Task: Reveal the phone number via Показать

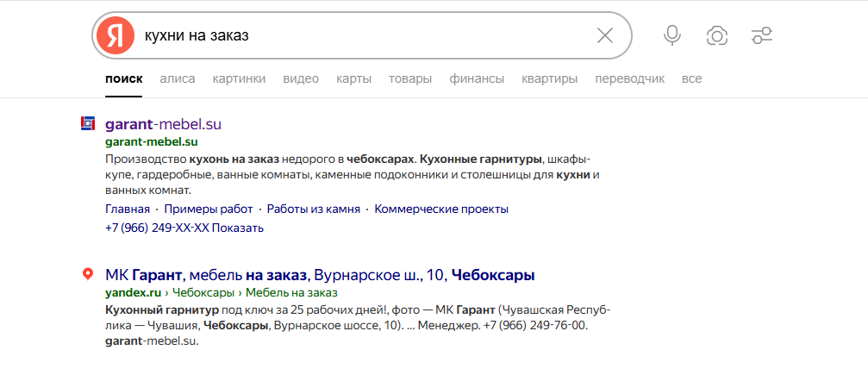Action: coord(238,228)
